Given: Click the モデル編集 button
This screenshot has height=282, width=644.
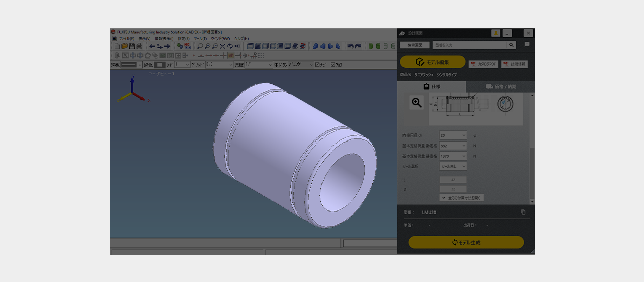Looking at the screenshot, I should click(x=433, y=62).
